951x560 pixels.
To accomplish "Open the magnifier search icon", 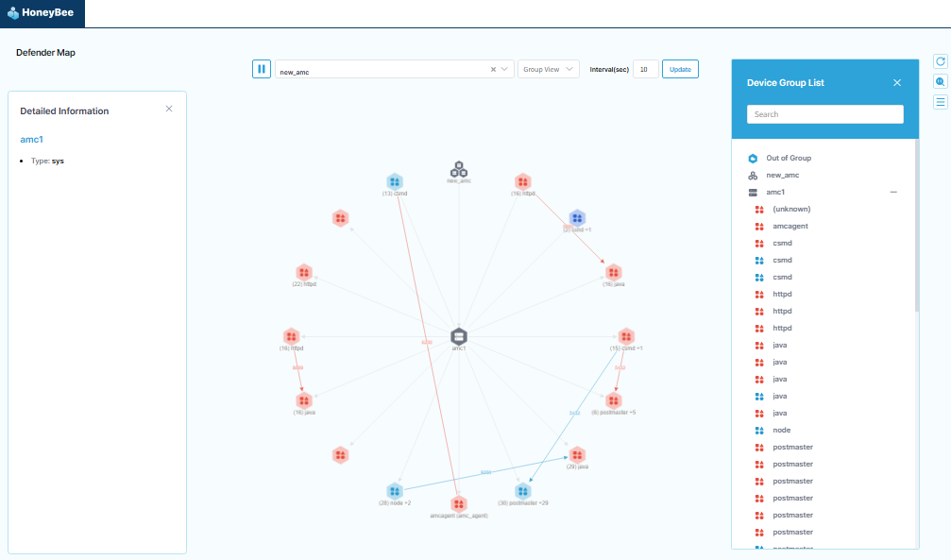I will tap(940, 81).
